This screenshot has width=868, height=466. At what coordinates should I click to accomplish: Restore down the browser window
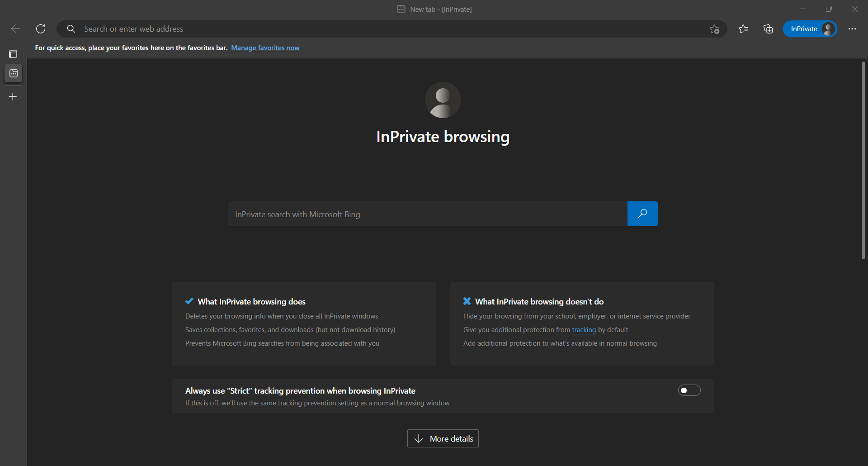829,9
